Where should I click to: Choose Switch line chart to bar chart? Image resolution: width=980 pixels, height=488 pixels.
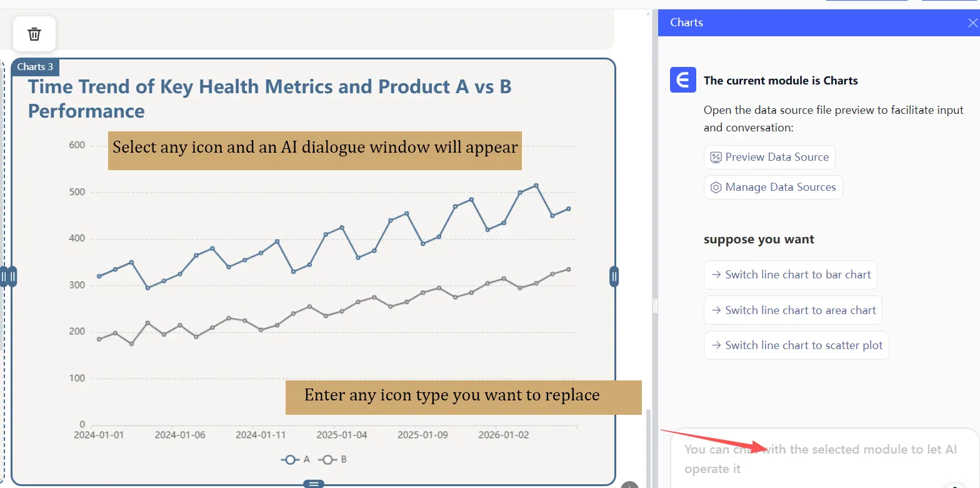coord(790,275)
